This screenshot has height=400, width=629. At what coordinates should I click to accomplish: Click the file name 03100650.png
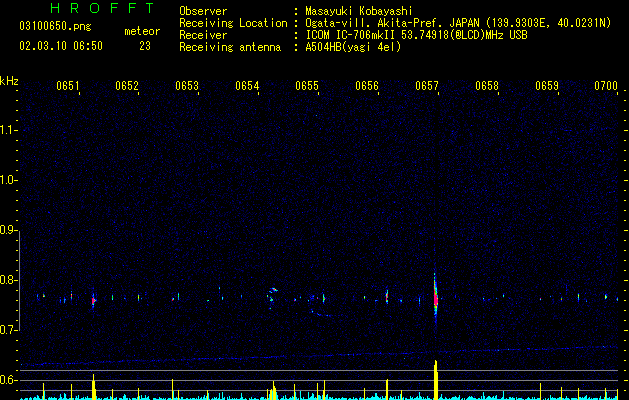(x=55, y=26)
